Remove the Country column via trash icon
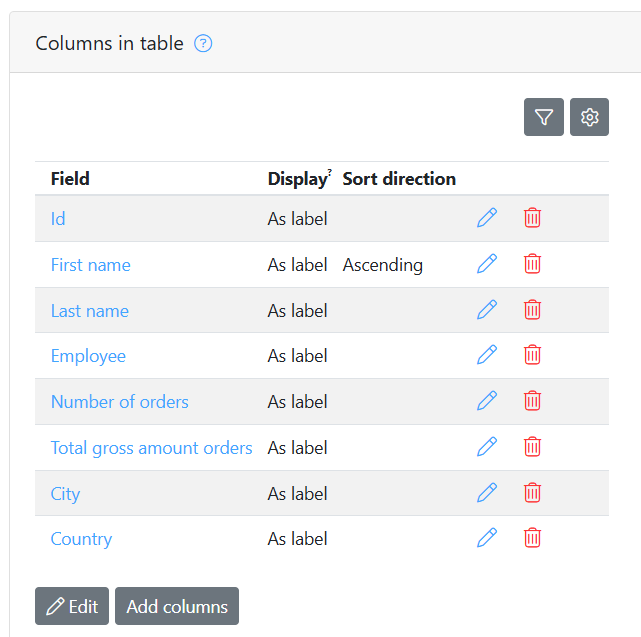The image size is (641, 637). pos(533,538)
